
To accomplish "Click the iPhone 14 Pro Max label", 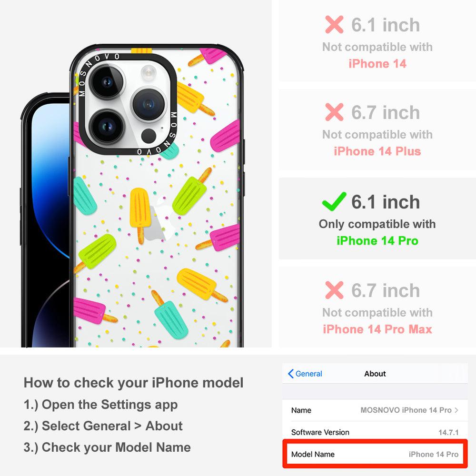I will (377, 329).
